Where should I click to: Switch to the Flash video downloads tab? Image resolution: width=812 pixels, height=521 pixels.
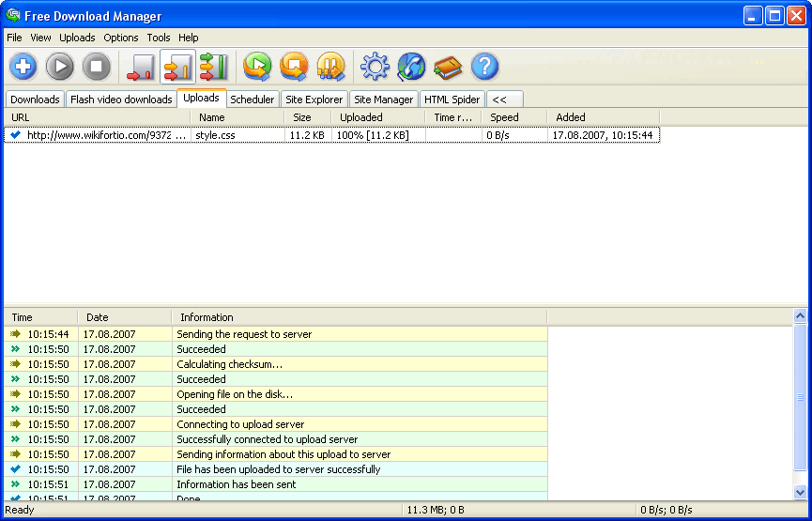121,100
